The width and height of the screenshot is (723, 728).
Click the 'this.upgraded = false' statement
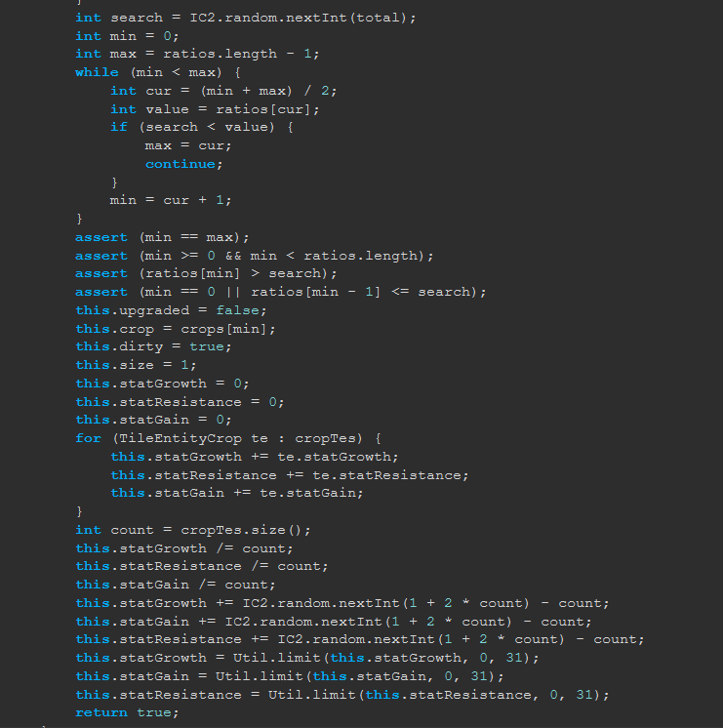click(x=171, y=310)
